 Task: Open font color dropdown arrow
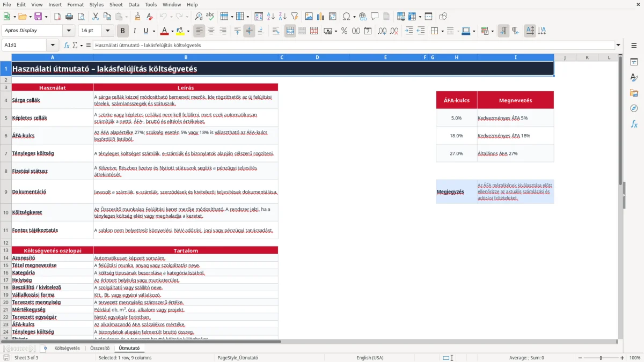tap(173, 31)
